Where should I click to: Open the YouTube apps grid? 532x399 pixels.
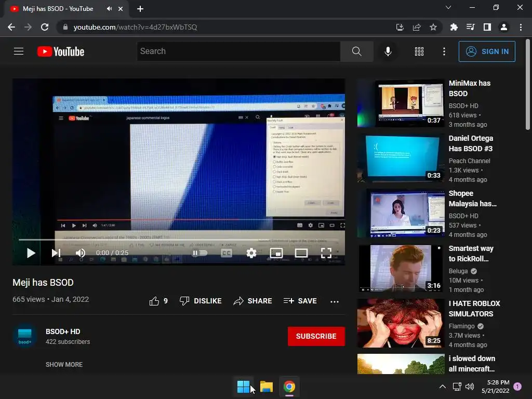(x=419, y=51)
